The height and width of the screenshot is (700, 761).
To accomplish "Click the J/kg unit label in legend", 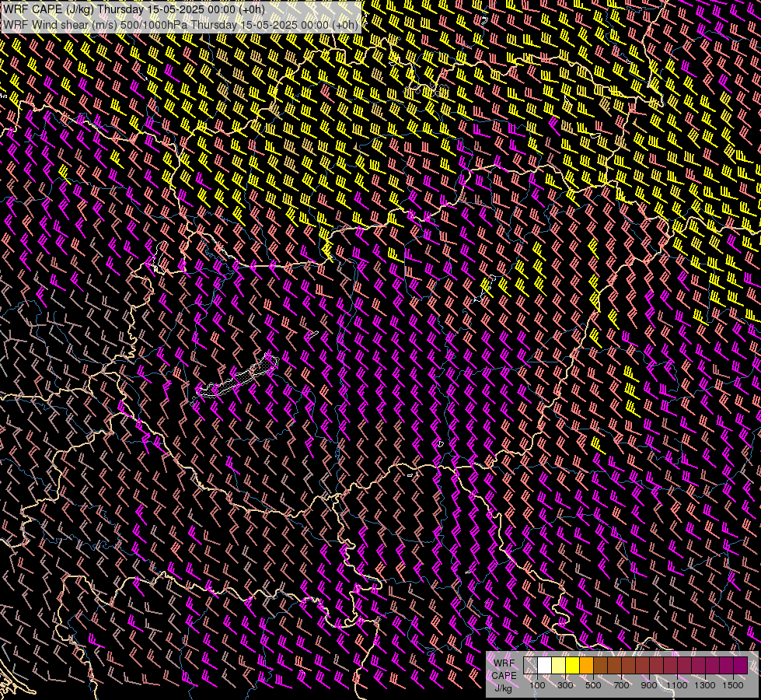I will pos(503,688).
